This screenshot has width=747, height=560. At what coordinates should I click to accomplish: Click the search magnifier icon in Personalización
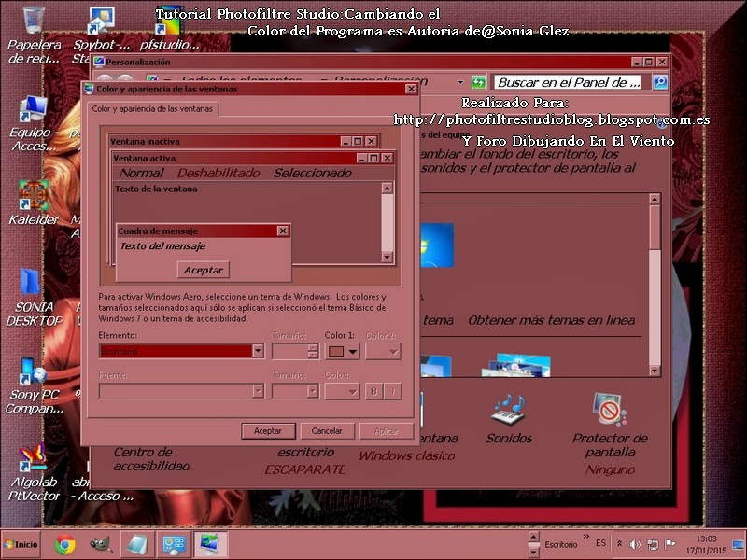click(x=660, y=82)
